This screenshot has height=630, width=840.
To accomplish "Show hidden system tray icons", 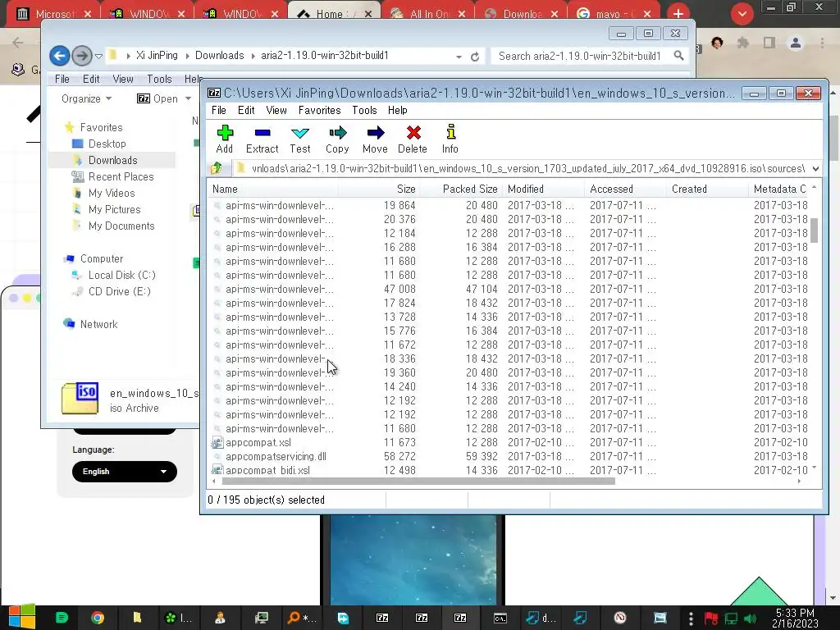I will pos(691,619).
